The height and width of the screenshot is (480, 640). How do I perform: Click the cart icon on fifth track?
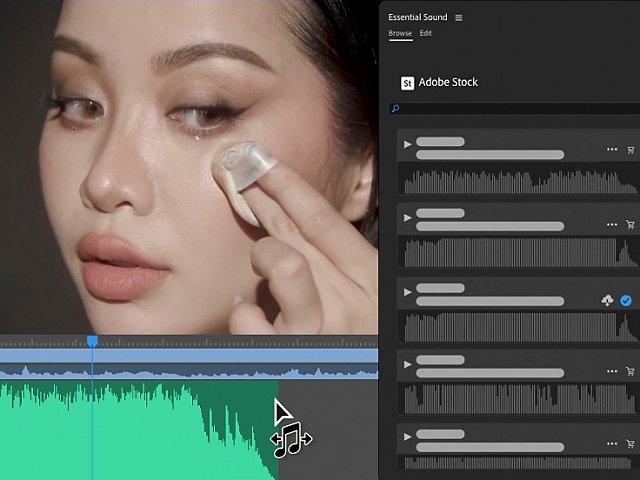(x=631, y=444)
